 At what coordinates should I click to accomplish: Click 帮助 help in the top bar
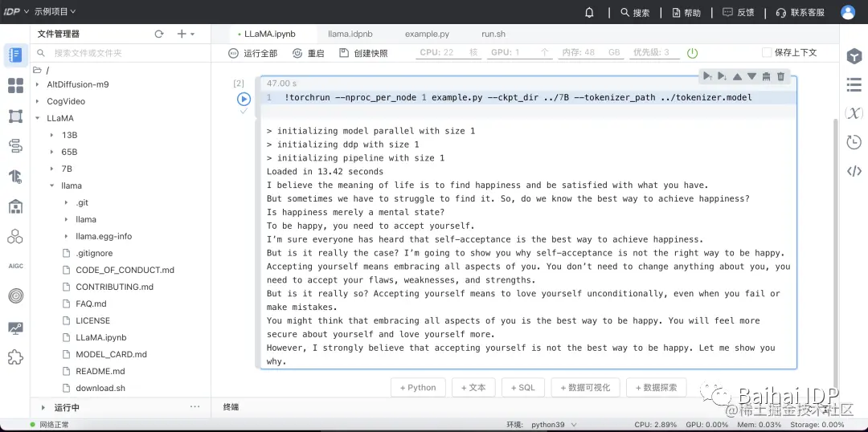(686, 12)
